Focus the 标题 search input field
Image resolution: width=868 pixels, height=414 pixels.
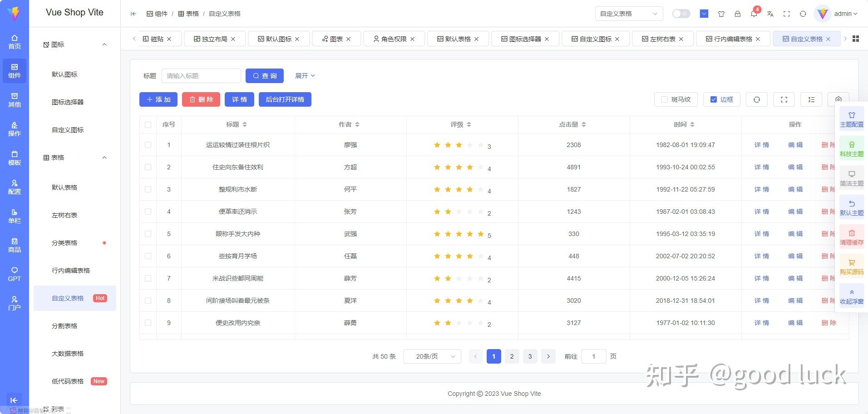(x=201, y=76)
